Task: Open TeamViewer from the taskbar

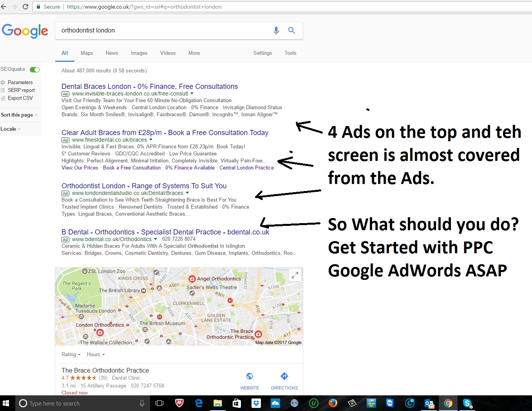Action: 390,403
